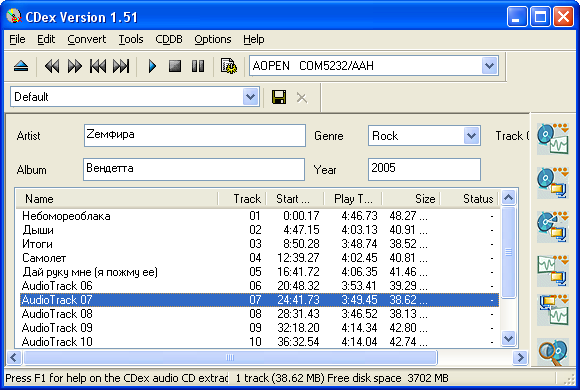Viewport: 580px width, 390px height.
Task: Open the CD drive selection dropdown
Action: 489,66
